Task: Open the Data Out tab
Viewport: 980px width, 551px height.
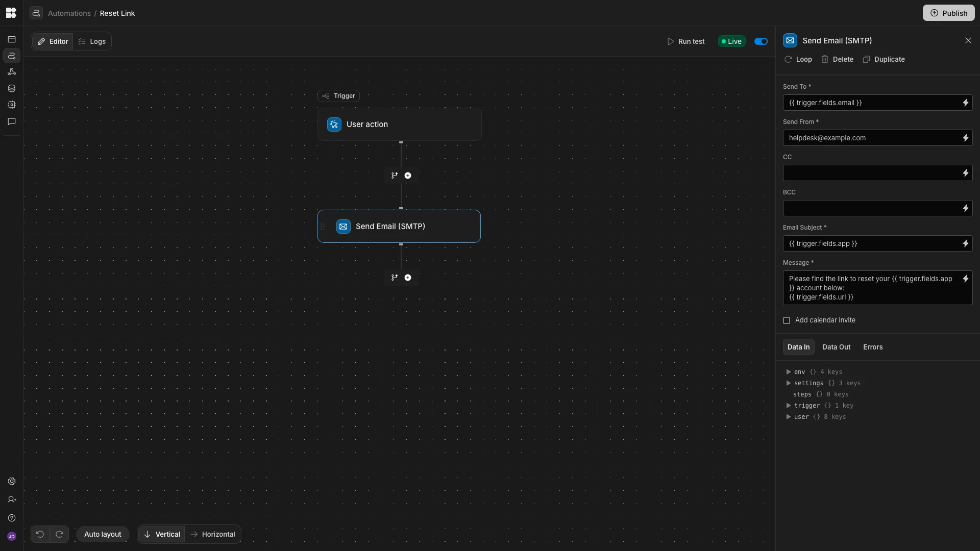Action: point(836,347)
